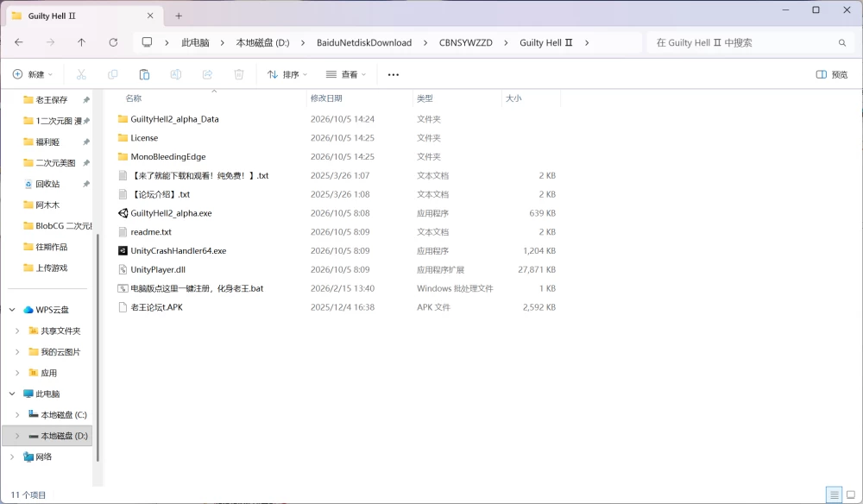This screenshot has height=504, width=863.
Task: Select the License folder
Action: [x=144, y=138]
